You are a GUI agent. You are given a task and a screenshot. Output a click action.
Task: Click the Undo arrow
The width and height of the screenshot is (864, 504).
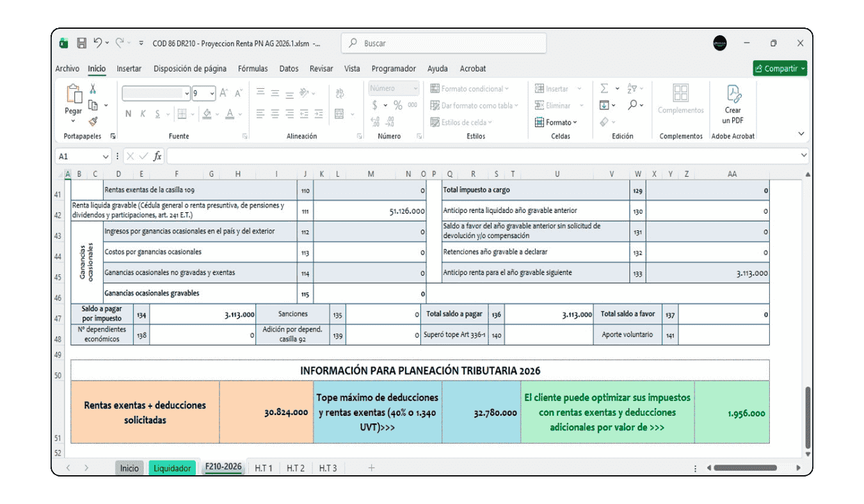point(98,43)
